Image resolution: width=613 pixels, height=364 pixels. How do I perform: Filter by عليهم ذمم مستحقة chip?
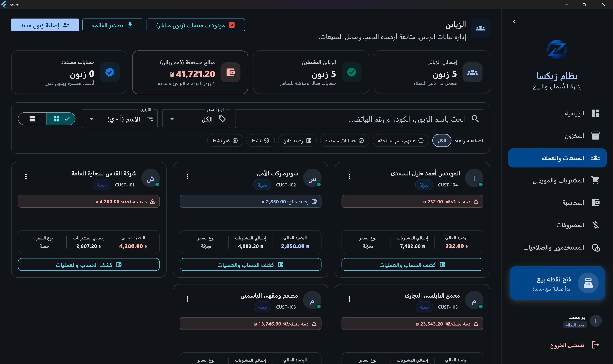tap(401, 140)
